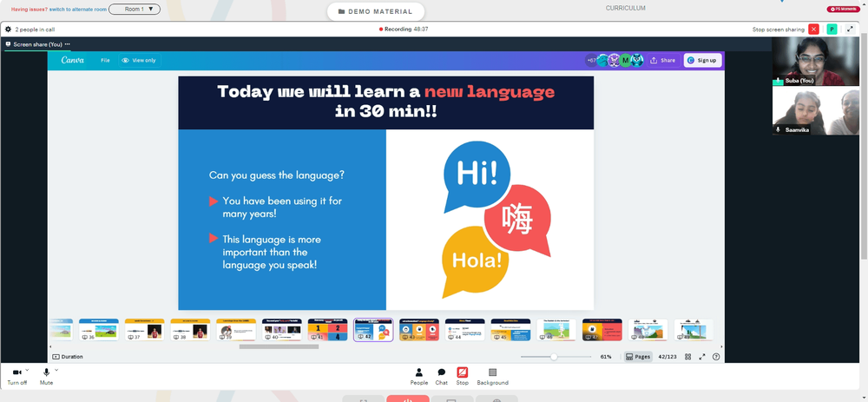Click the Screen share (You) tab
The width and height of the screenshot is (868, 402).
pyautogui.click(x=37, y=44)
